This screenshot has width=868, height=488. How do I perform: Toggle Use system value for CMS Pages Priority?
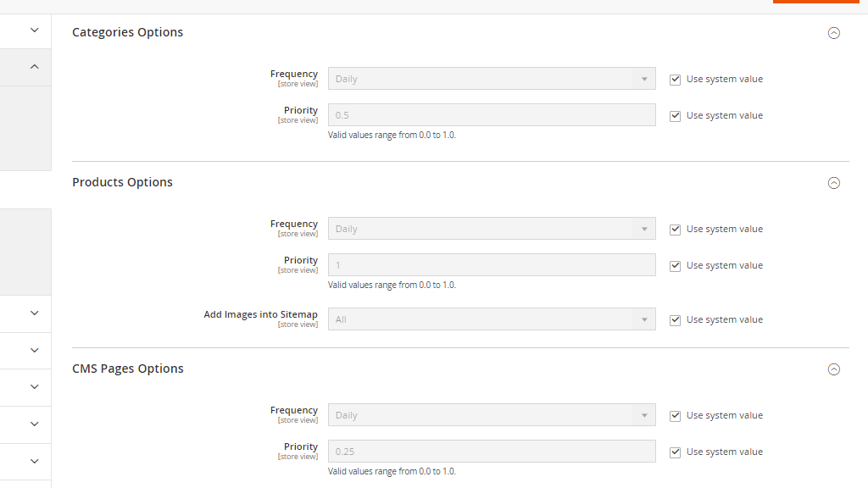pos(675,452)
